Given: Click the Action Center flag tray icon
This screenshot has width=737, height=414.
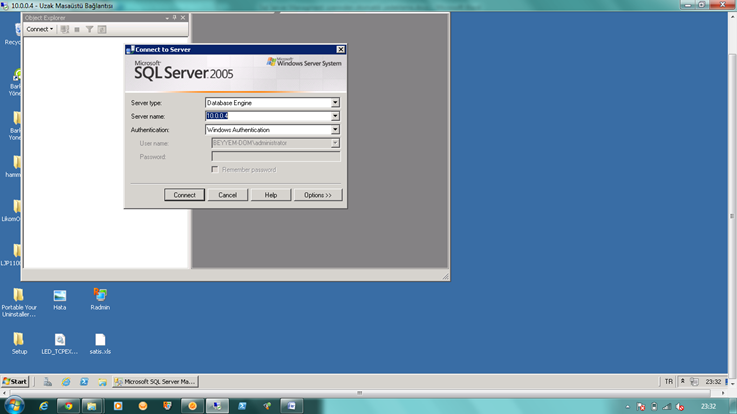Looking at the screenshot, I should [641, 407].
